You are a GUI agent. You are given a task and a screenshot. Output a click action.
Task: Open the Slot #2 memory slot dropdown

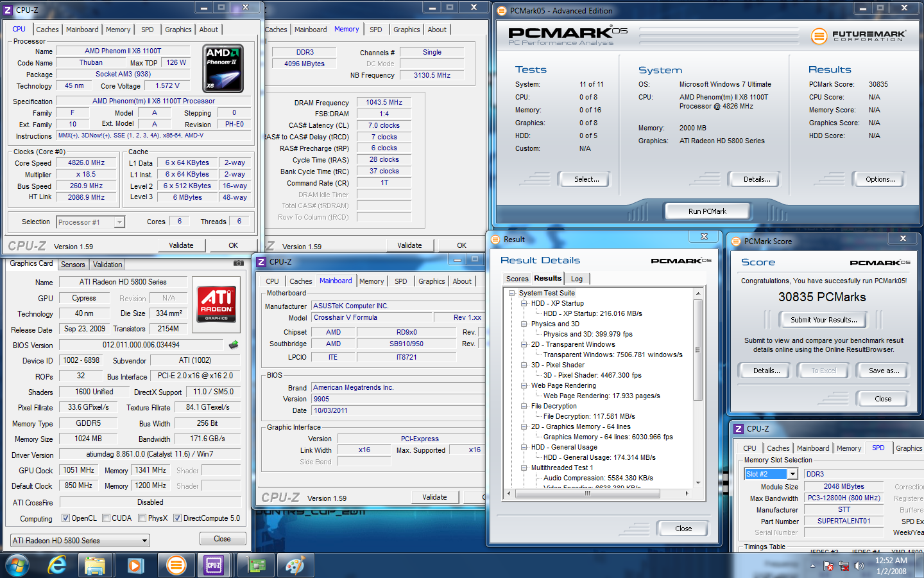coord(792,474)
